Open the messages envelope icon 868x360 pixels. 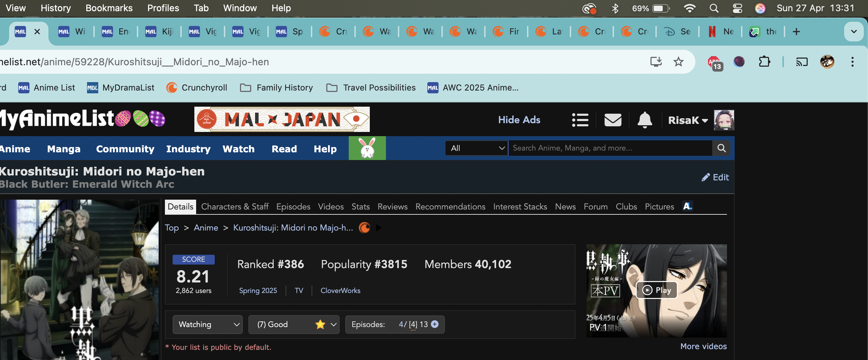tap(613, 120)
